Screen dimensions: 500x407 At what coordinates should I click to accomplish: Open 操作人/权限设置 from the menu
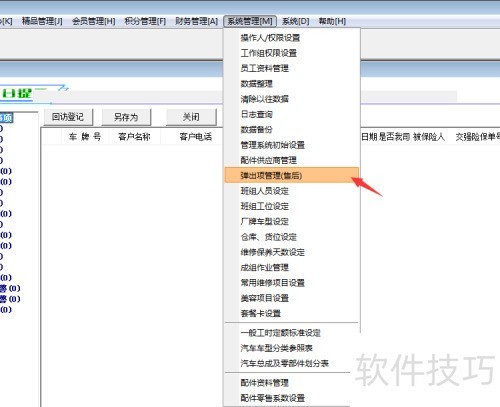point(292,38)
